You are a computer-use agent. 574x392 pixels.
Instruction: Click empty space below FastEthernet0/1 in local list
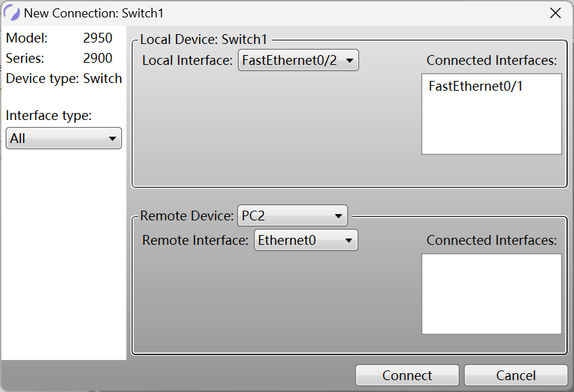pos(492,124)
